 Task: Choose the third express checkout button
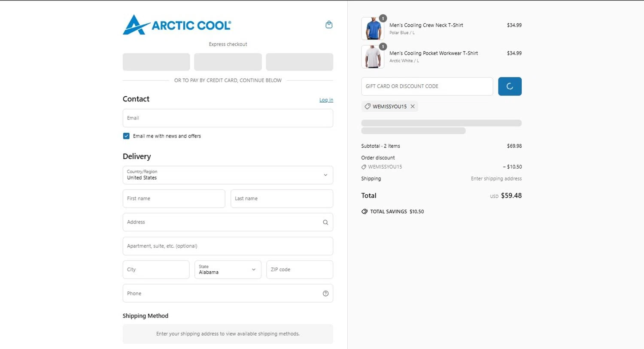pyautogui.click(x=300, y=62)
